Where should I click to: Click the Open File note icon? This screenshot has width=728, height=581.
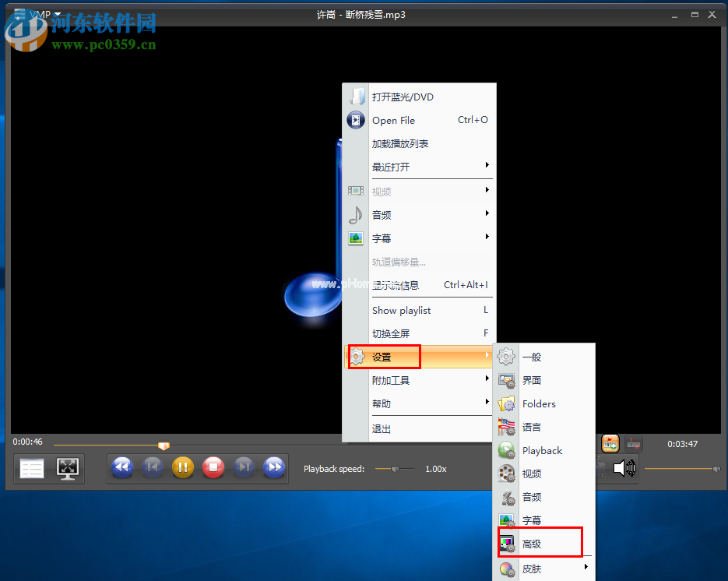[x=356, y=120]
